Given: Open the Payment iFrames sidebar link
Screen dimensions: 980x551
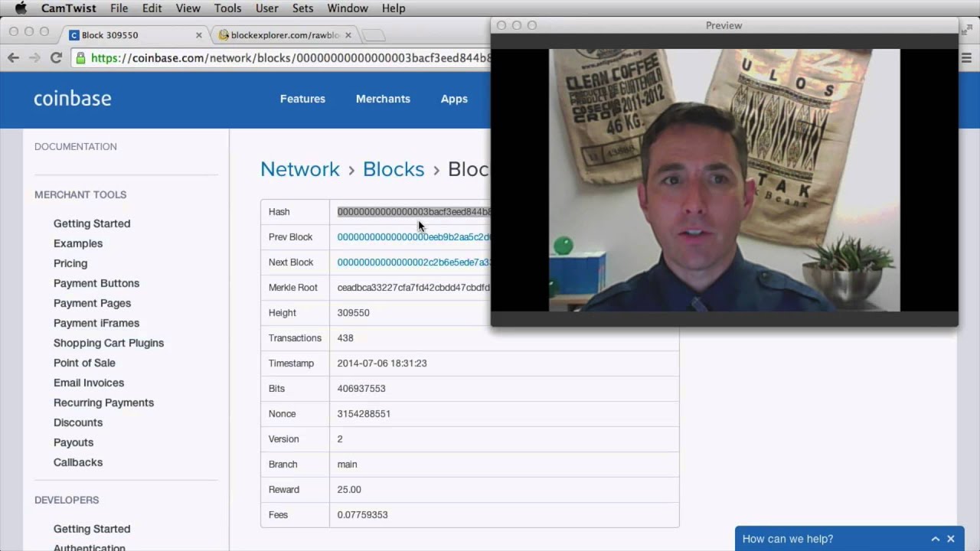Looking at the screenshot, I should 96,323.
